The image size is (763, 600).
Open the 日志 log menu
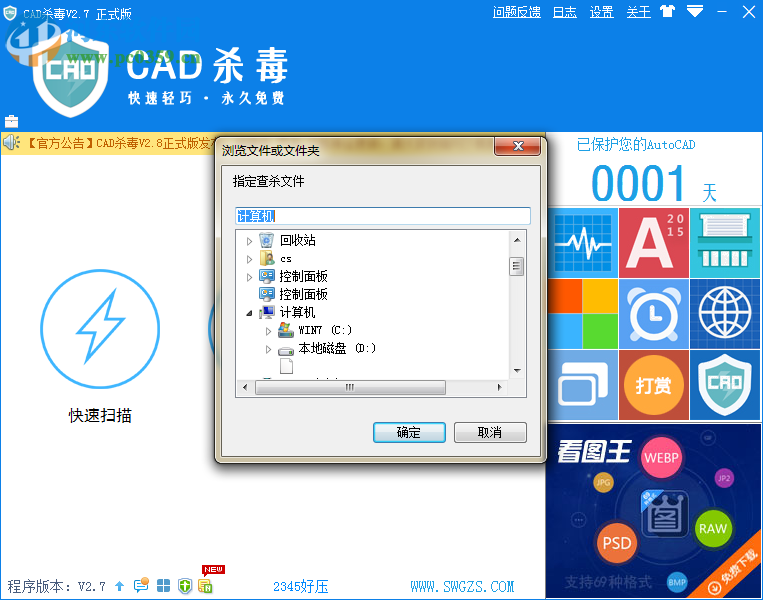point(564,12)
